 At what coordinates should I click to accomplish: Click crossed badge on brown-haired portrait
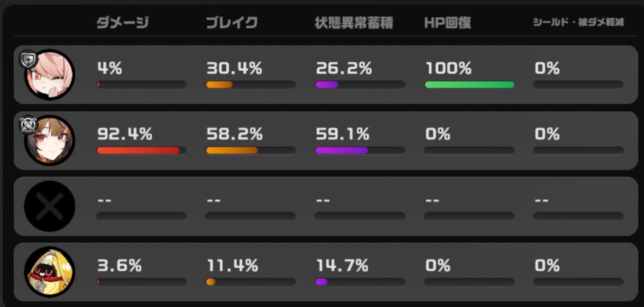click(x=28, y=125)
